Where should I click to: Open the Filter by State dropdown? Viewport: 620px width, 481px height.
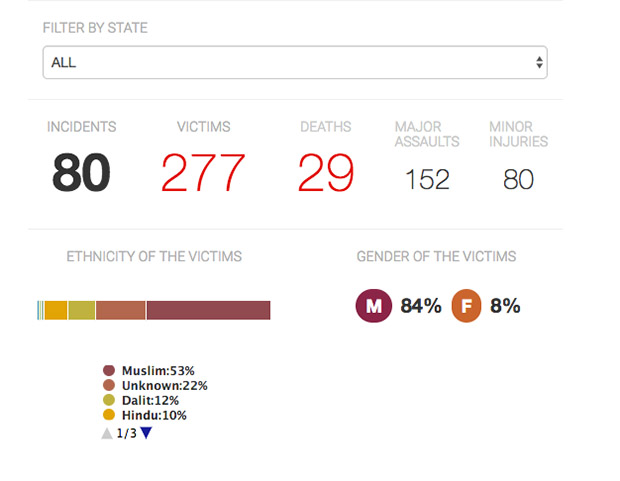pyautogui.click(x=295, y=62)
